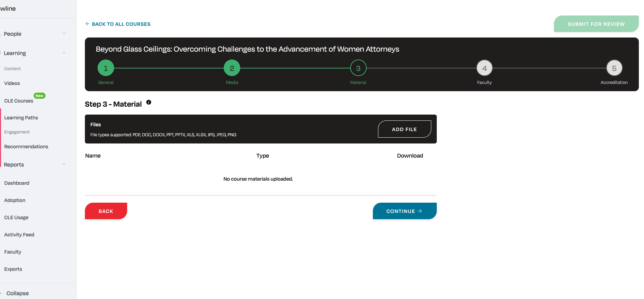Click the red Back button
This screenshot has width=644, height=299.
pyautogui.click(x=106, y=211)
